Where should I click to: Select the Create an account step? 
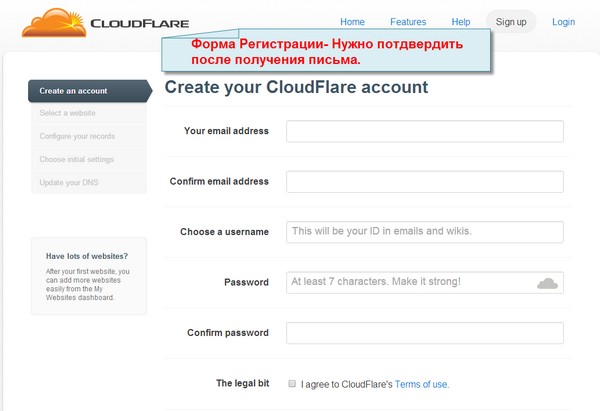(90, 91)
